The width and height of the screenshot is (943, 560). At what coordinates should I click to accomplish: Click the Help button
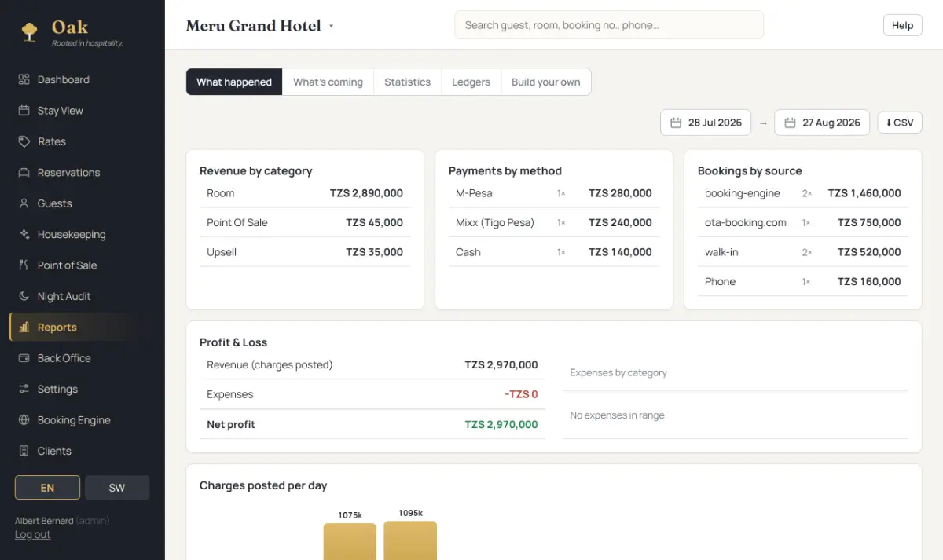(902, 25)
